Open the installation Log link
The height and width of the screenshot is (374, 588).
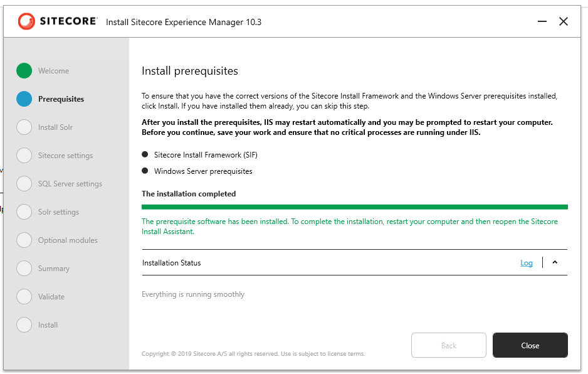[527, 263]
